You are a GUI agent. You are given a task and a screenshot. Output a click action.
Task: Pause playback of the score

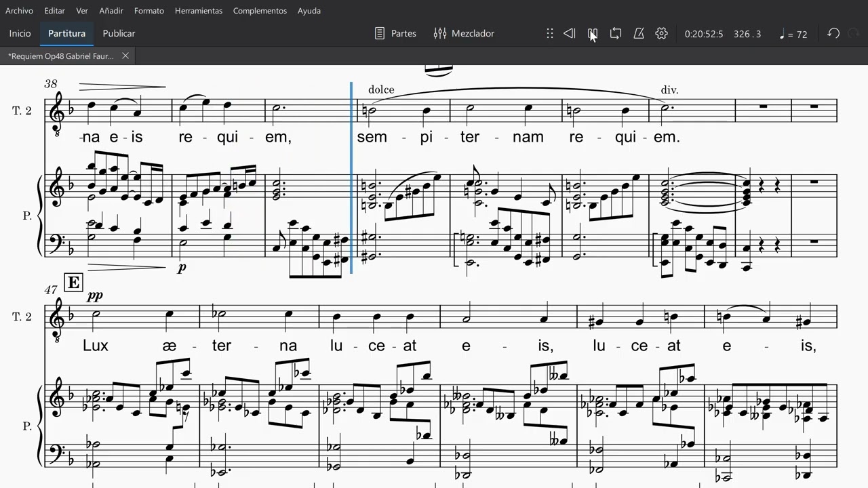[593, 33]
